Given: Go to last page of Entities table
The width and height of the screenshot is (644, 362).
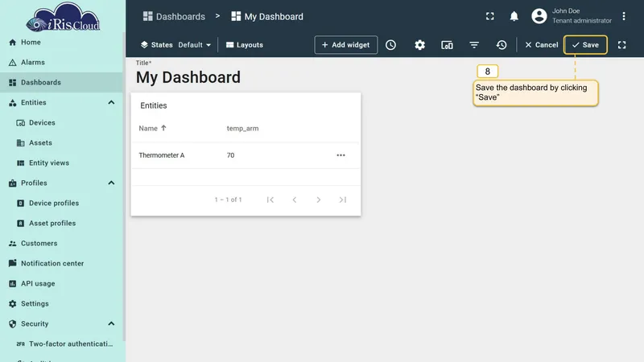Looking at the screenshot, I should coord(343,200).
